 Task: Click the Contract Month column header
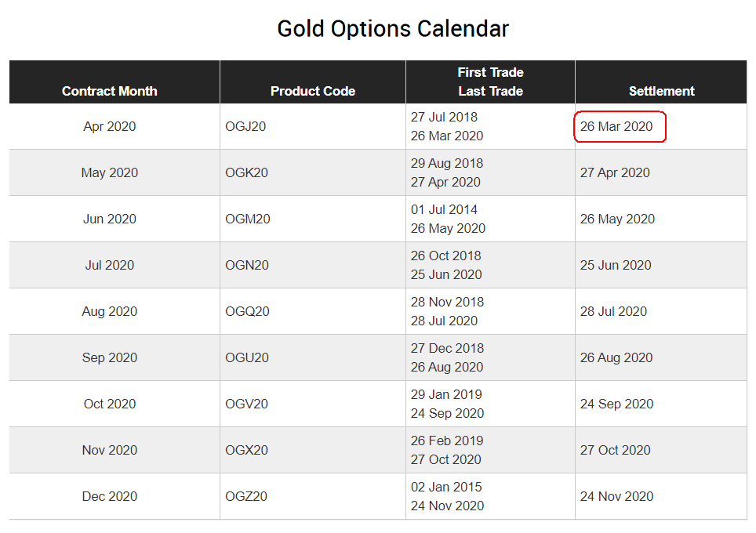coord(110,91)
